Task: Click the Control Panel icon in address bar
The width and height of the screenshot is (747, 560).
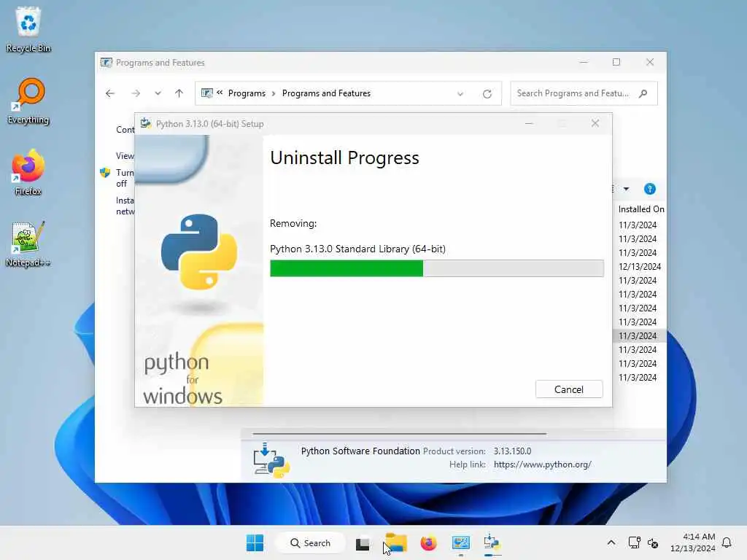Action: click(206, 93)
